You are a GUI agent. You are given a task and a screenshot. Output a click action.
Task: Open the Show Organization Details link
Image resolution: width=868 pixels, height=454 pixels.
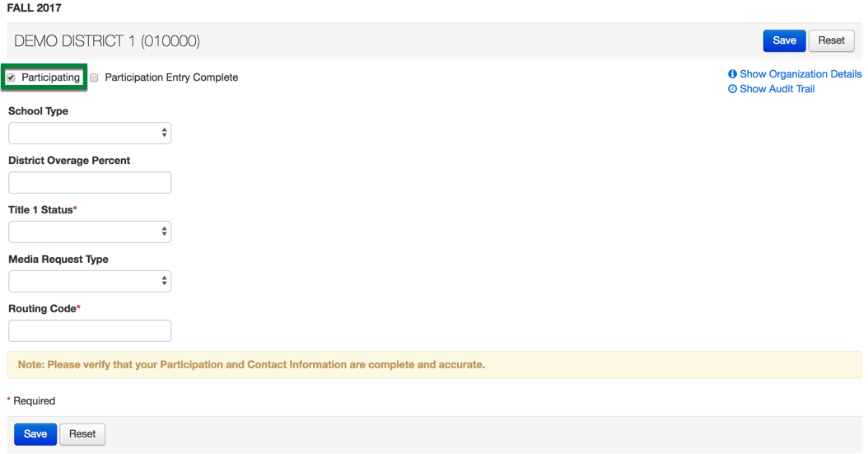[800, 74]
